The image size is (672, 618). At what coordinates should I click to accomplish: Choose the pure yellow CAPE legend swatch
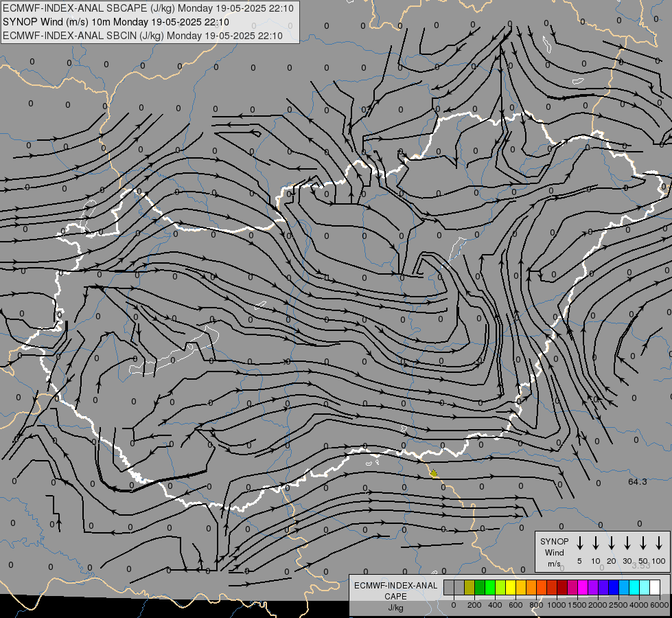pos(511,587)
